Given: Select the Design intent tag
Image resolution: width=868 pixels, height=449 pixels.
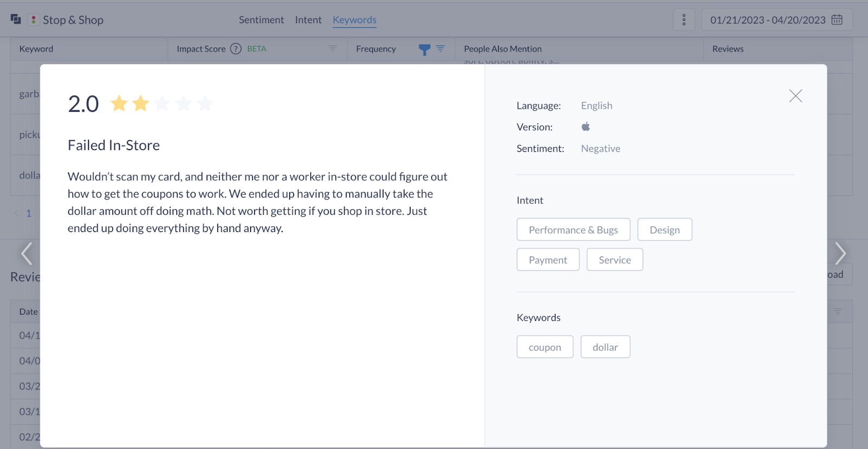Looking at the screenshot, I should [x=665, y=230].
